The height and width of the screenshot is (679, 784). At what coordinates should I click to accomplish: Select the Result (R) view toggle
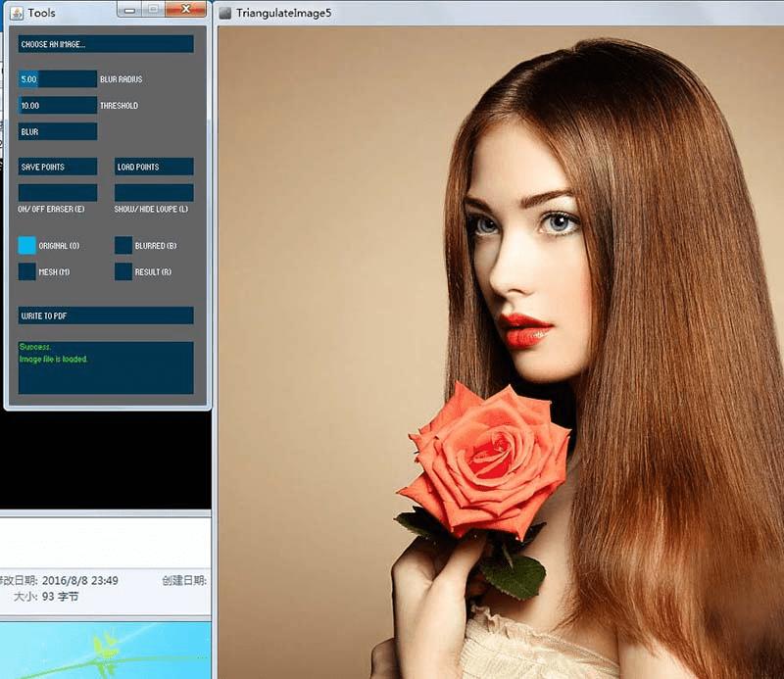coord(123,271)
